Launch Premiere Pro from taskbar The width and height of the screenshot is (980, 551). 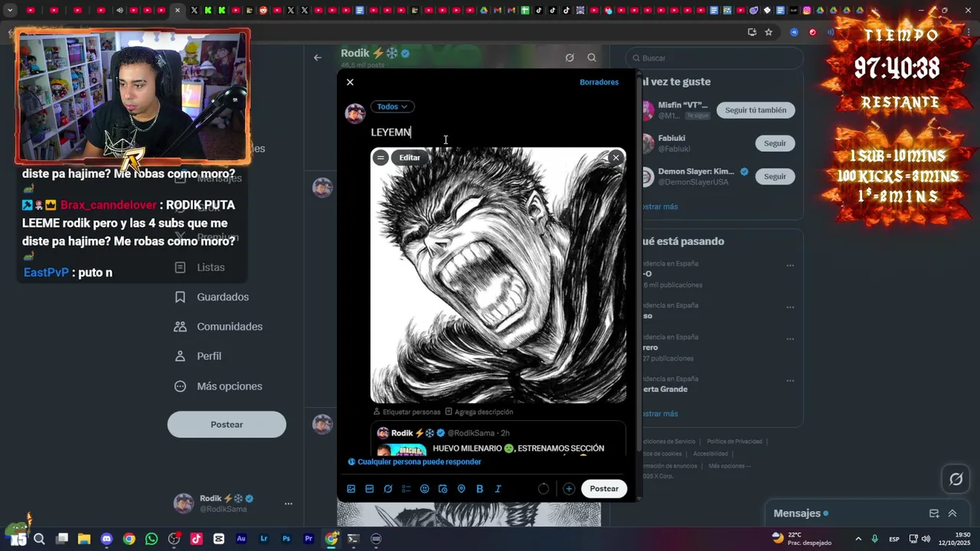pos(309,539)
